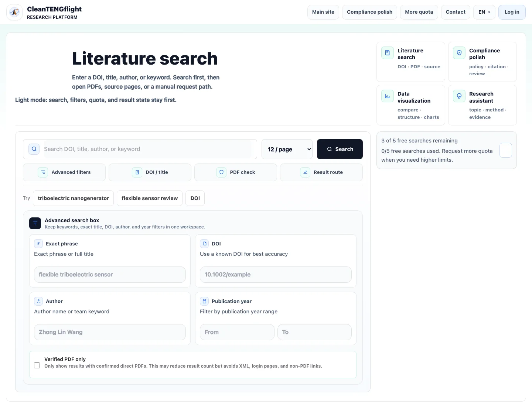Open the Compliance polish card
532x406 pixels.
click(482, 62)
